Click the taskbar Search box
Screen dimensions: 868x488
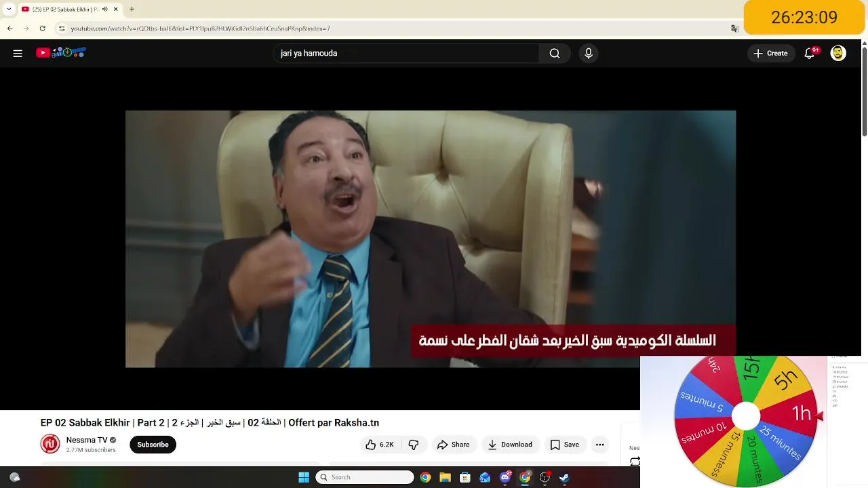pos(365,477)
